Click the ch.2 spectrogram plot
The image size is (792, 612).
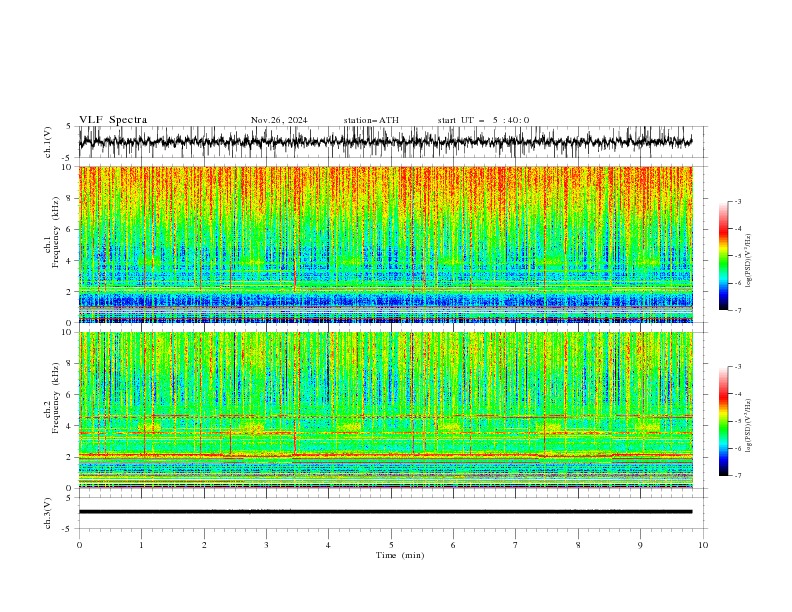pos(385,410)
